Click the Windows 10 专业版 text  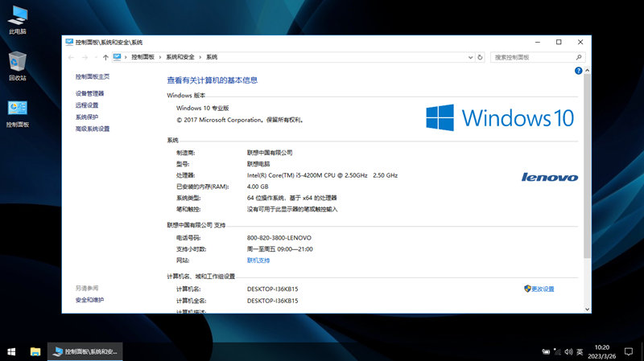[x=203, y=109]
